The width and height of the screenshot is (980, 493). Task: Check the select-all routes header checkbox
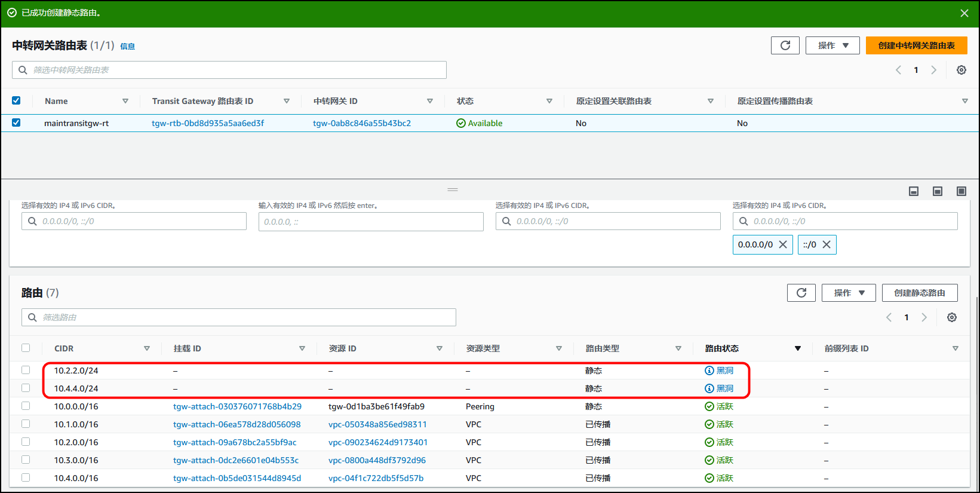26,348
